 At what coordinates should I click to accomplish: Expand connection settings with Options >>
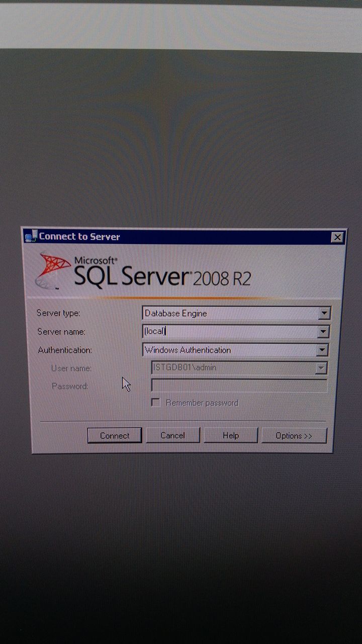coord(294,435)
